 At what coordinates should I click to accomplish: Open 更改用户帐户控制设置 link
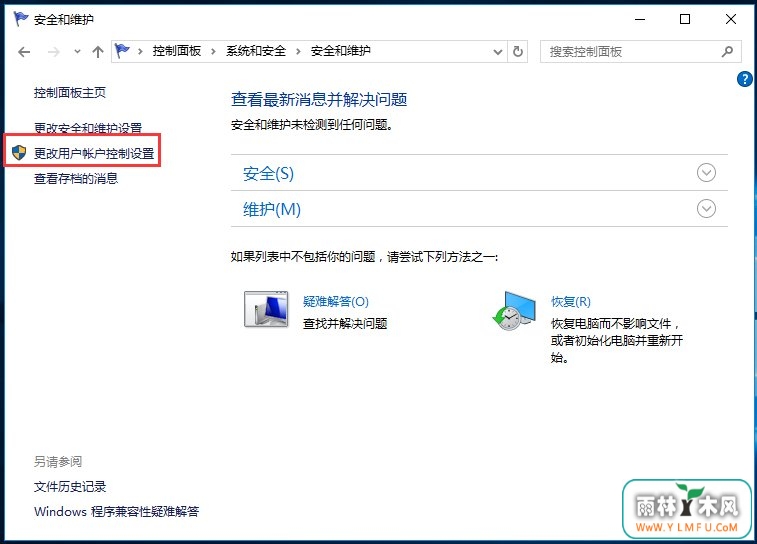tap(94, 153)
